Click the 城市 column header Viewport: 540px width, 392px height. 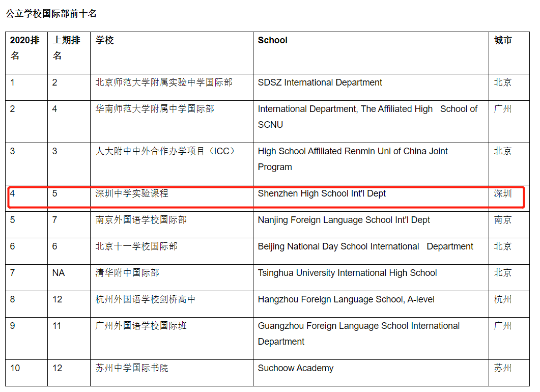503,40
